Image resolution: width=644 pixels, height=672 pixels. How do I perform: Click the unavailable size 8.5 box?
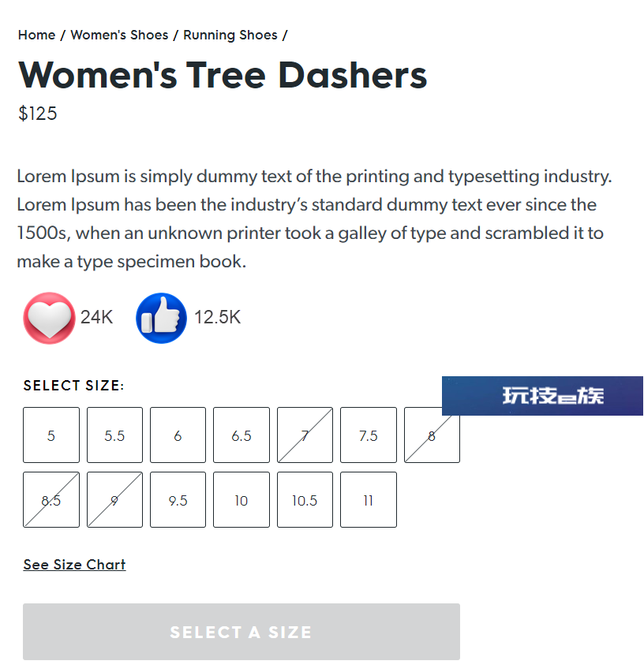click(51, 500)
